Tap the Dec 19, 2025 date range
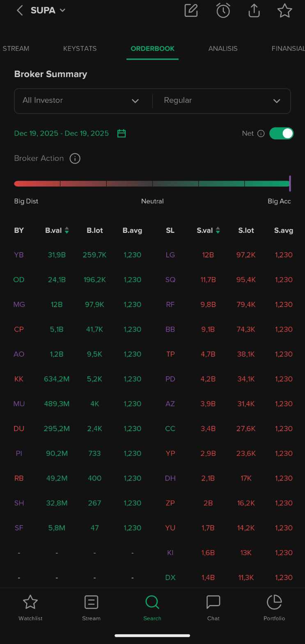This screenshot has height=644, width=305. [x=62, y=133]
